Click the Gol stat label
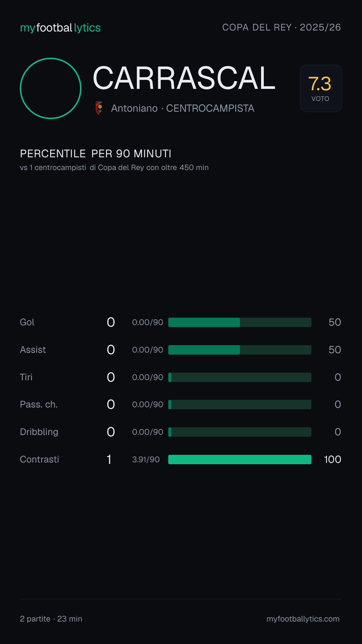Viewport: 362px width, 644px height. pos(27,322)
